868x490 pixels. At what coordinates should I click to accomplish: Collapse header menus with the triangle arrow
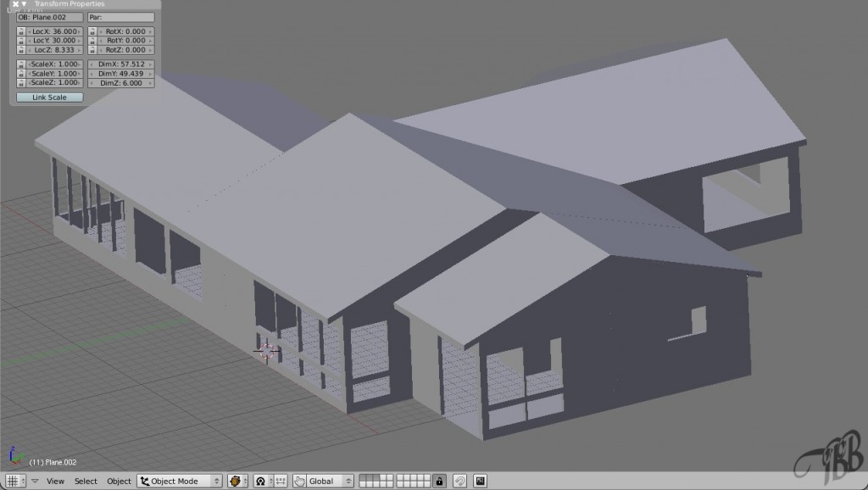[35, 482]
